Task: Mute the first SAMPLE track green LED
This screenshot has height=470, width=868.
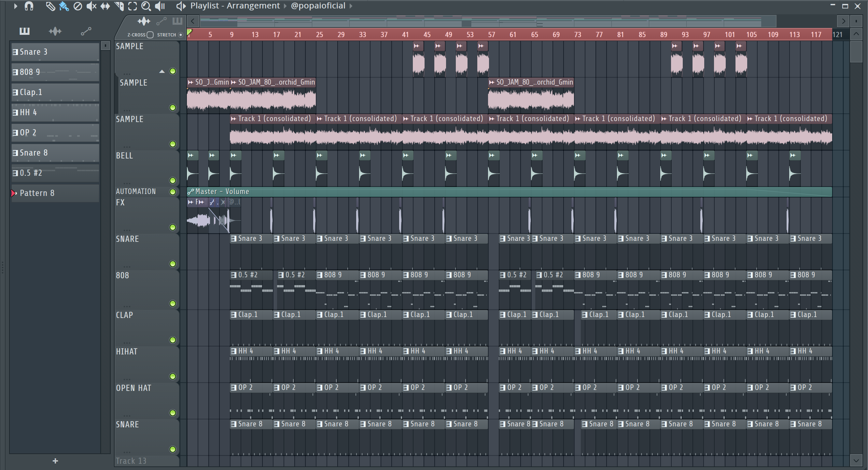Action: click(x=173, y=71)
